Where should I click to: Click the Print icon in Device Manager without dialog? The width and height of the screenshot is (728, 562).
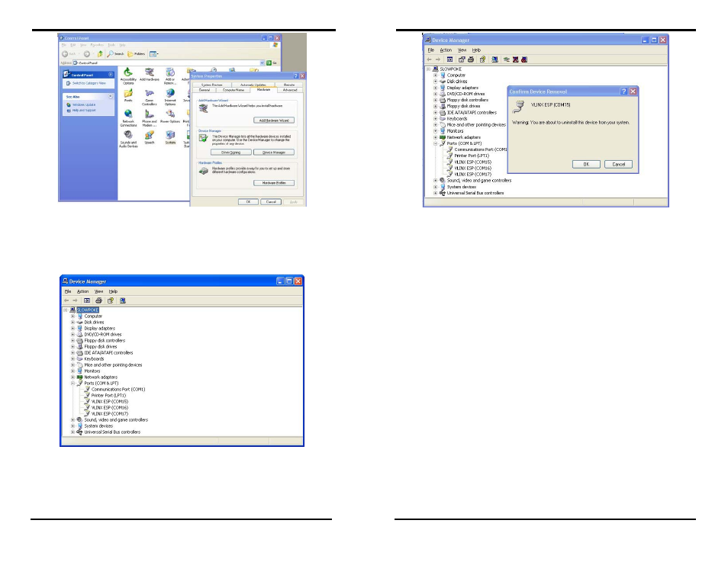pos(98,300)
